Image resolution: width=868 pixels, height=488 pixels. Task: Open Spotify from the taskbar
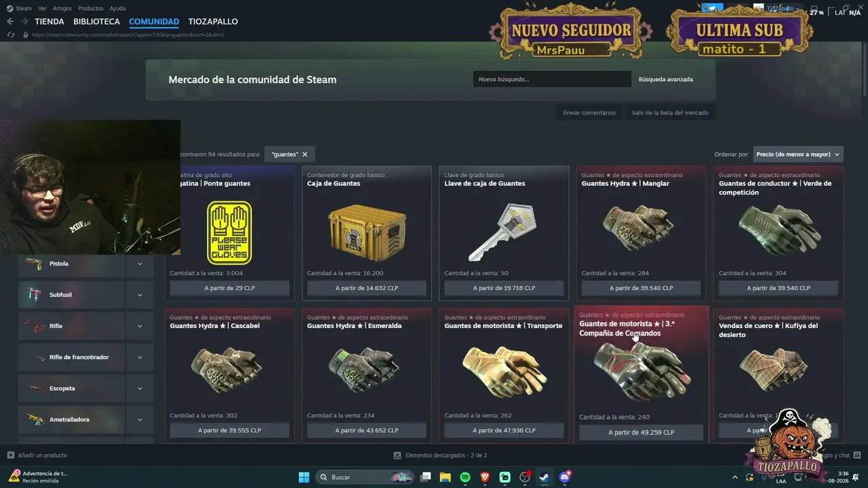coord(465,477)
